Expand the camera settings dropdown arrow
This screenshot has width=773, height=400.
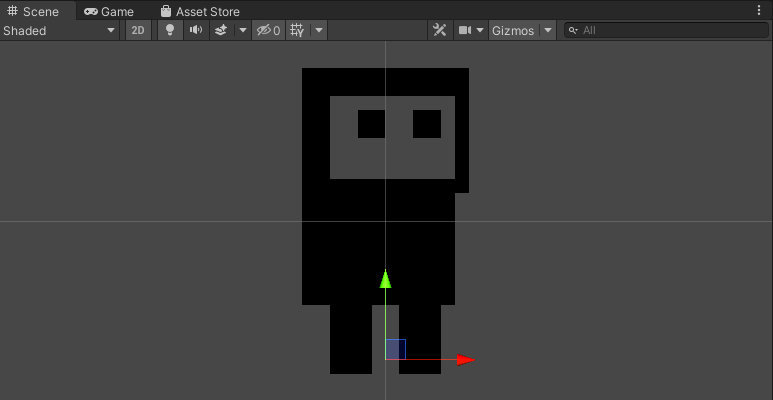pyautogui.click(x=480, y=31)
